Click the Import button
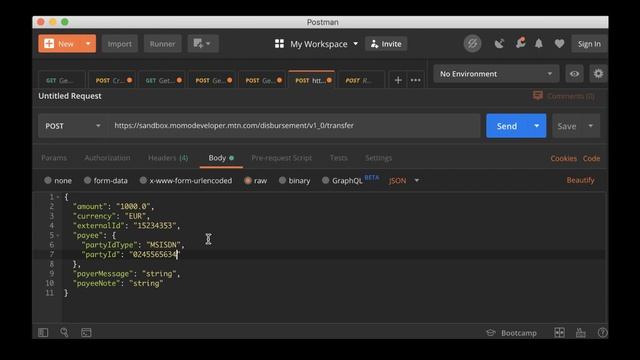This screenshot has width=640, height=360. [120, 44]
